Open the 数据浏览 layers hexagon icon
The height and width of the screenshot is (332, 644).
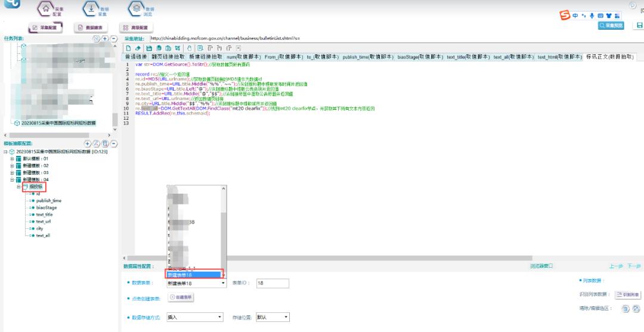click(135, 9)
